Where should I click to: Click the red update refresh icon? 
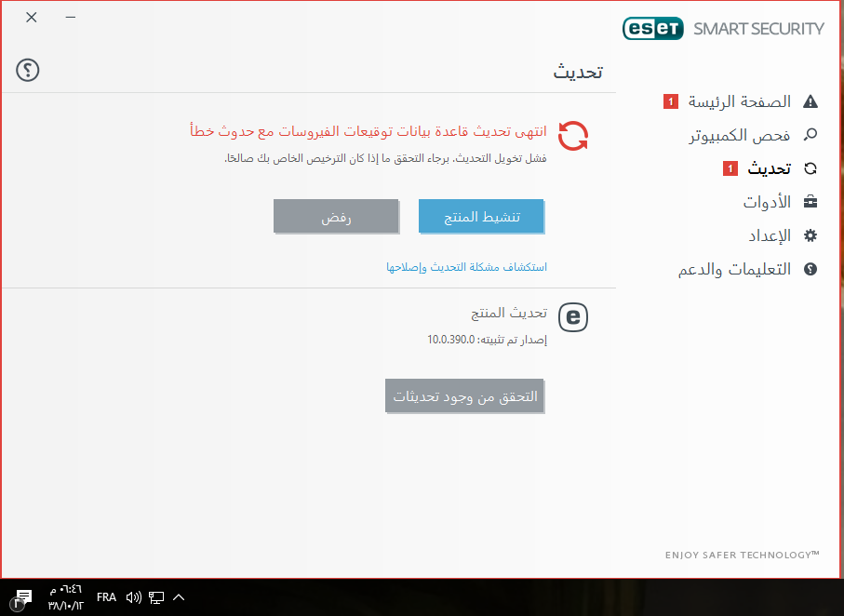573,135
